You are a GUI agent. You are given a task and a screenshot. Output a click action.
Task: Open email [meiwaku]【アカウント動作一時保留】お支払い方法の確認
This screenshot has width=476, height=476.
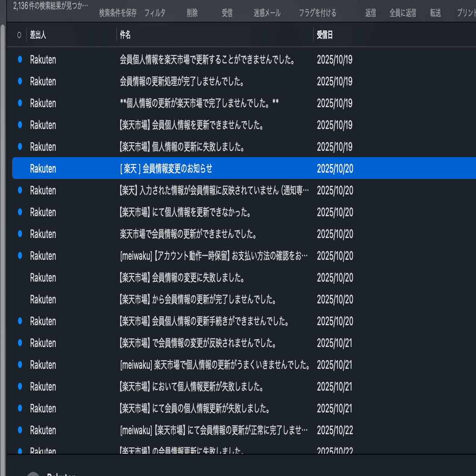coord(244,256)
